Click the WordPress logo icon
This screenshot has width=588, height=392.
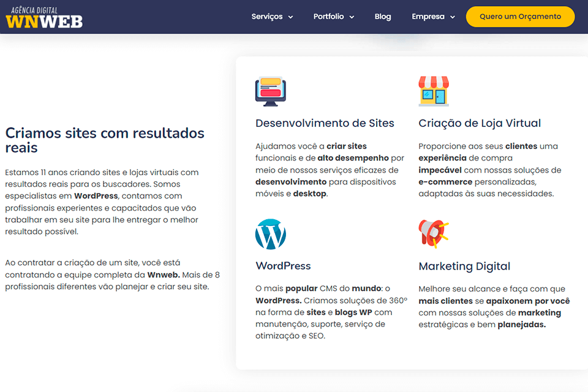[x=270, y=234]
